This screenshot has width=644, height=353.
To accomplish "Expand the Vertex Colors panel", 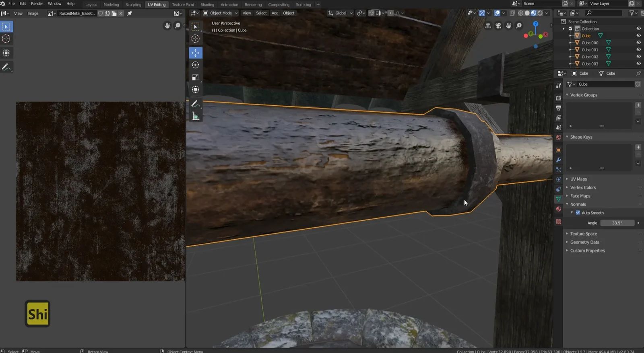I will coord(583,187).
